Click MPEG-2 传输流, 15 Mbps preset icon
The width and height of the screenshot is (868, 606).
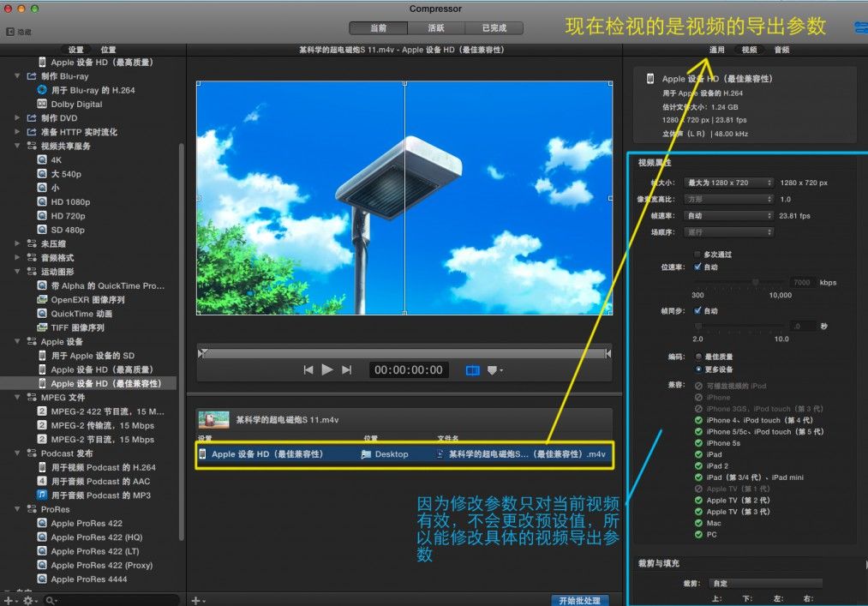coord(42,425)
